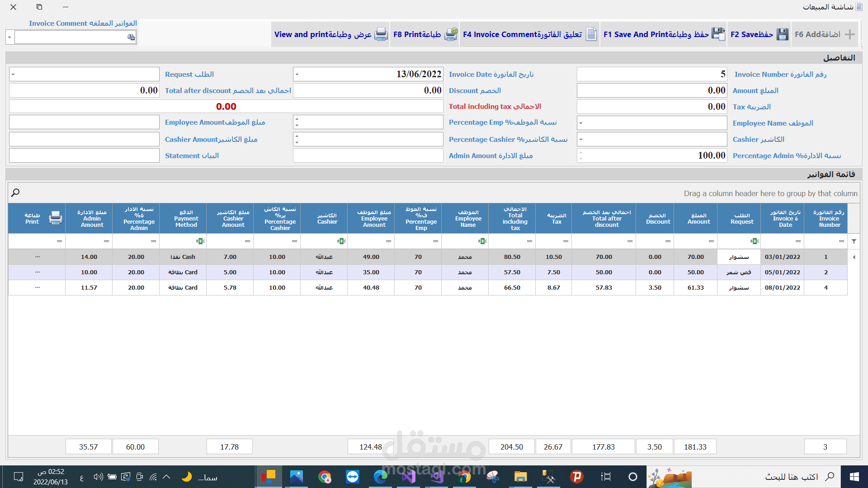868x488 pixels.
Task: Click F1 Save And Print icon
Action: point(718,34)
